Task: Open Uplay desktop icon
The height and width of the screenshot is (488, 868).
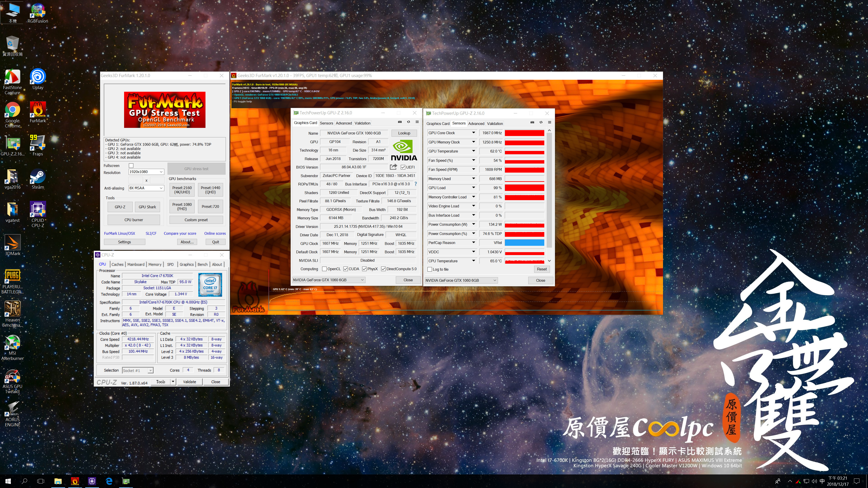Action: click(38, 79)
